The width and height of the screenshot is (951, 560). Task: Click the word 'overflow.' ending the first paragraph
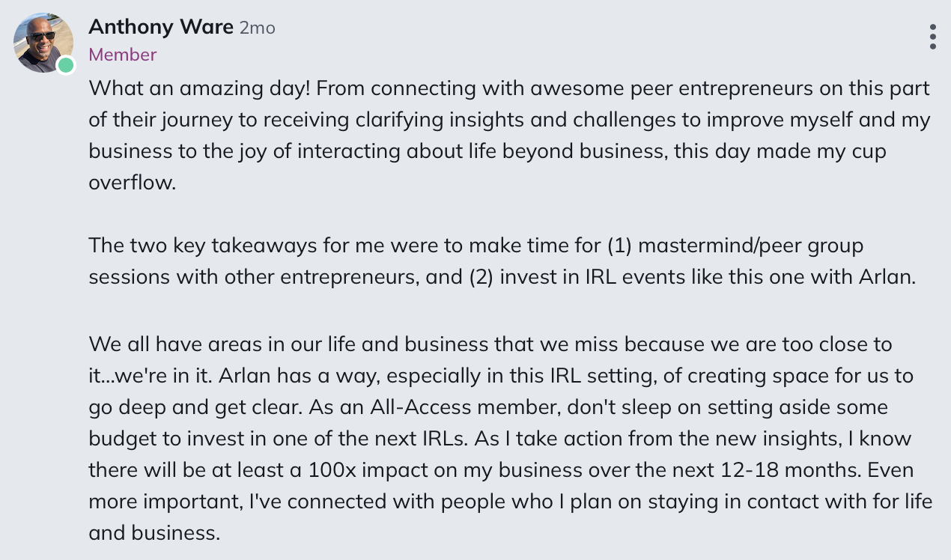[133, 182]
